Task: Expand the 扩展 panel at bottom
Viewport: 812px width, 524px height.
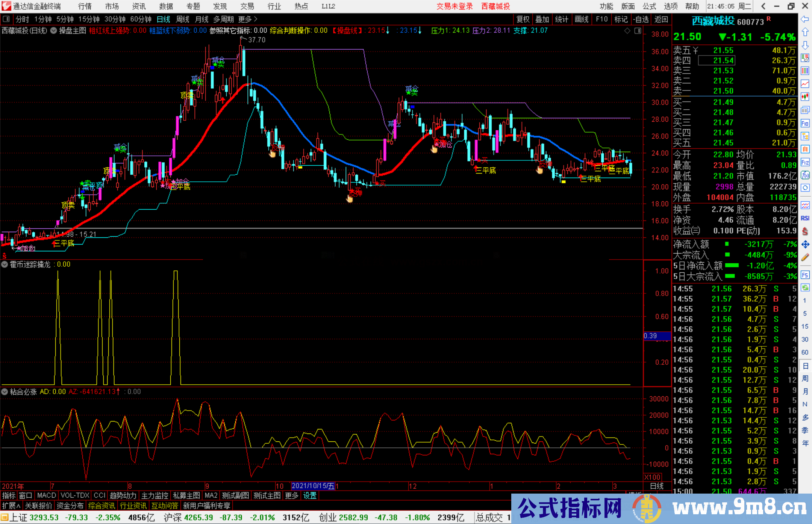Action: coord(11,506)
